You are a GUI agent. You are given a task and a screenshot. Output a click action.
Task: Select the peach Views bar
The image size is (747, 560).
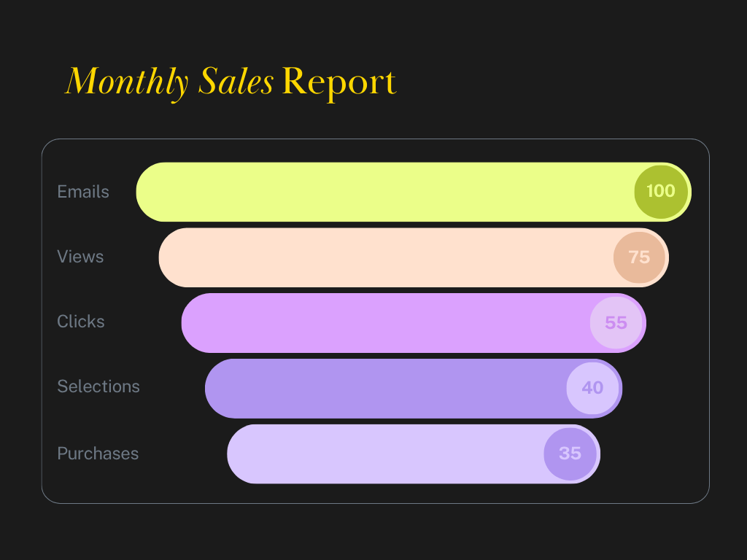point(379,257)
